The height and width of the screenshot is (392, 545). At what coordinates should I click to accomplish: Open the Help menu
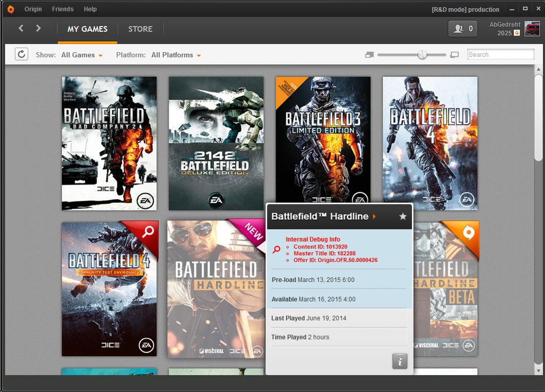pyautogui.click(x=90, y=9)
